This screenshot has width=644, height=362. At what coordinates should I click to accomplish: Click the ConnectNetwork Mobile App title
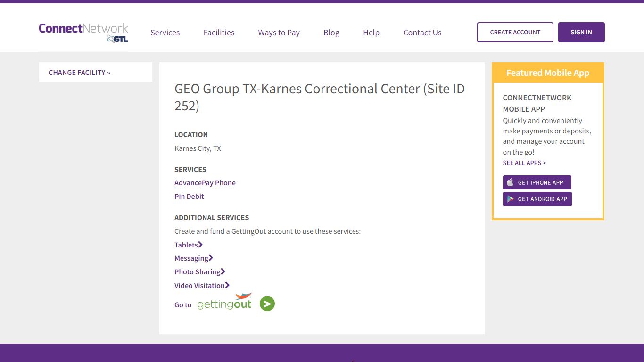[x=537, y=103]
